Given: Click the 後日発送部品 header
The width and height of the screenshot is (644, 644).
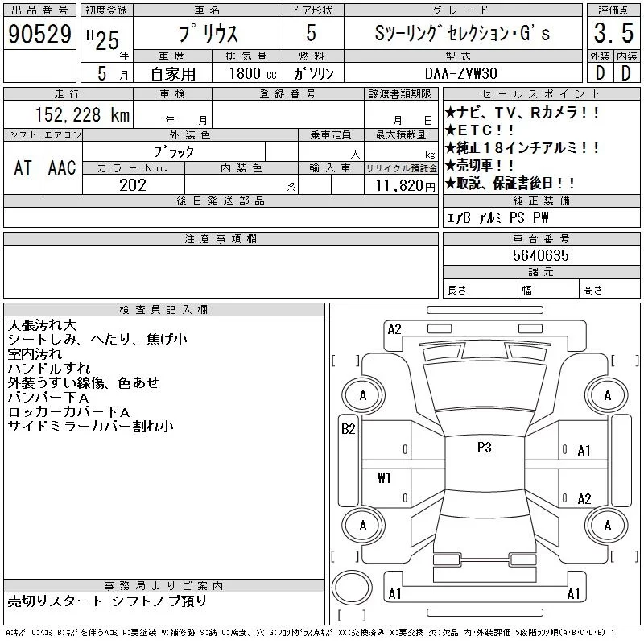Looking at the screenshot, I should (x=221, y=200).
